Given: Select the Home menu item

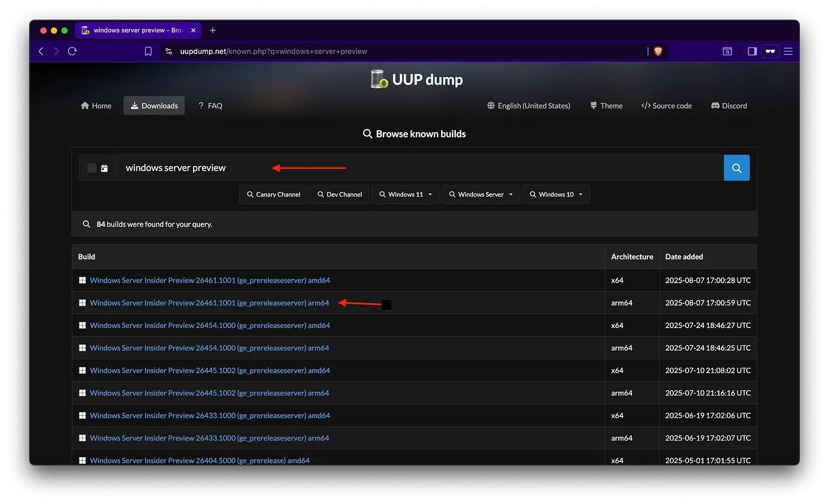Looking at the screenshot, I should (95, 105).
